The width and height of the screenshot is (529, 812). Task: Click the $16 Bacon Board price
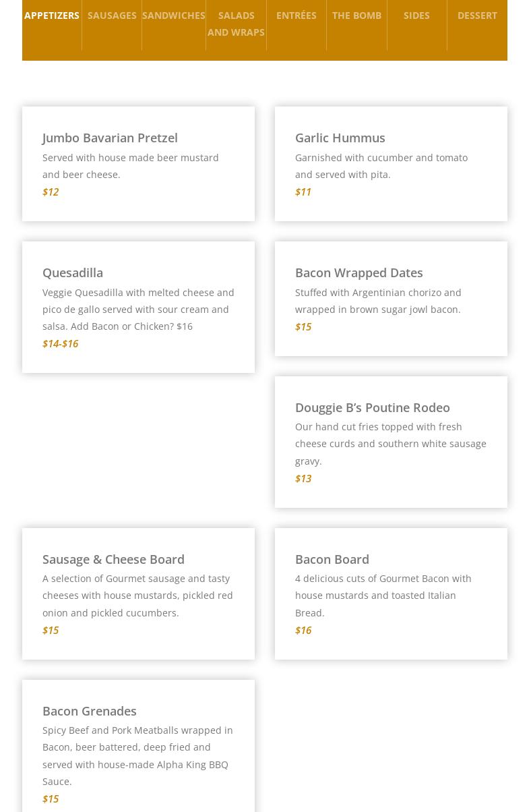pyautogui.click(x=303, y=630)
